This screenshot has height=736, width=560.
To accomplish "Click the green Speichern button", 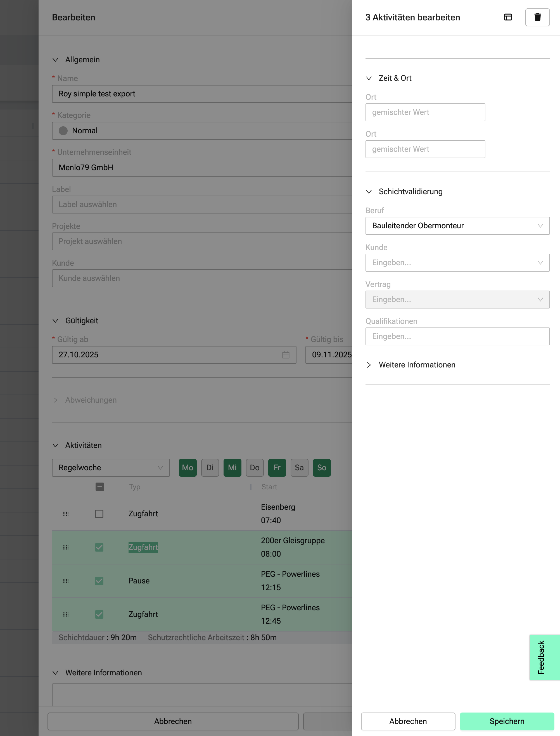I will pyautogui.click(x=506, y=721).
